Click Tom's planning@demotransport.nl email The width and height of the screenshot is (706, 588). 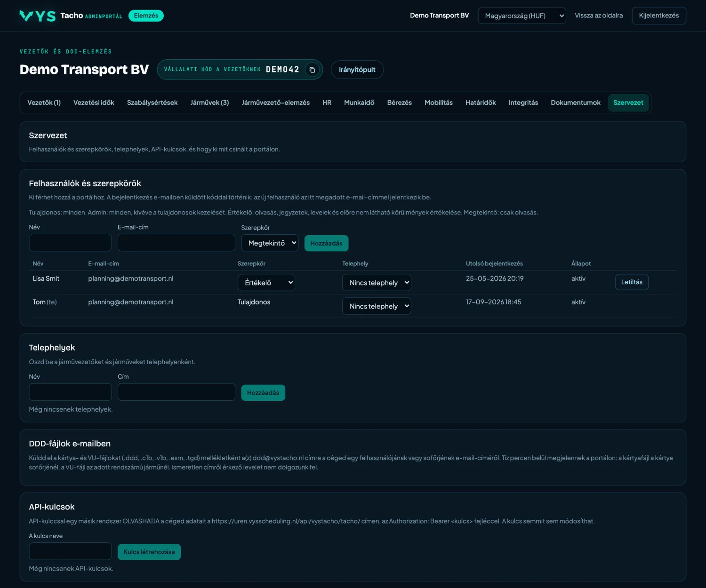(x=131, y=302)
